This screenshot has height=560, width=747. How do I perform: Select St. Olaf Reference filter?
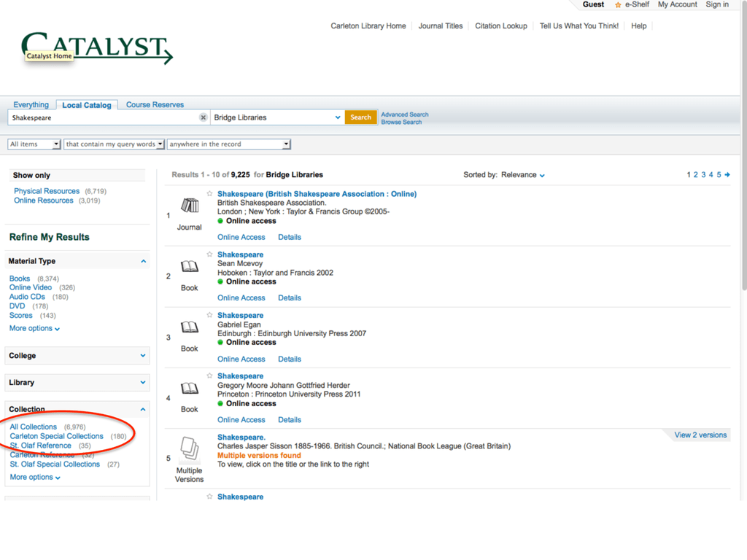click(x=41, y=446)
